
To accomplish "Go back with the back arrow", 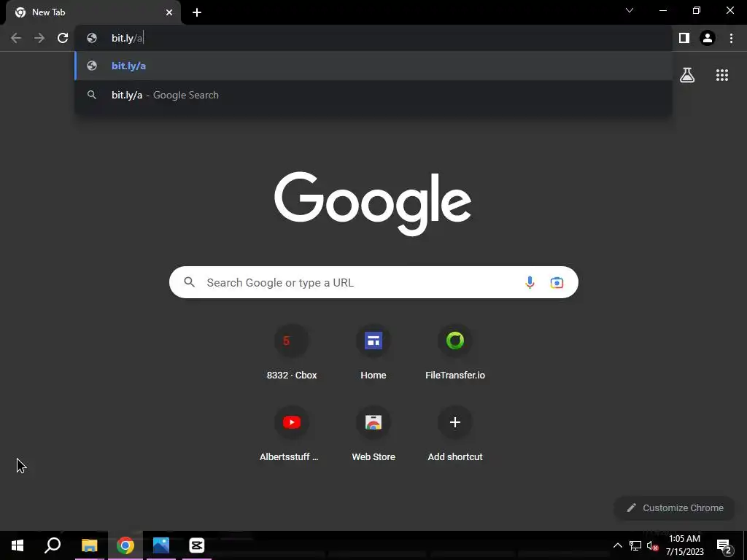I will 16,38.
